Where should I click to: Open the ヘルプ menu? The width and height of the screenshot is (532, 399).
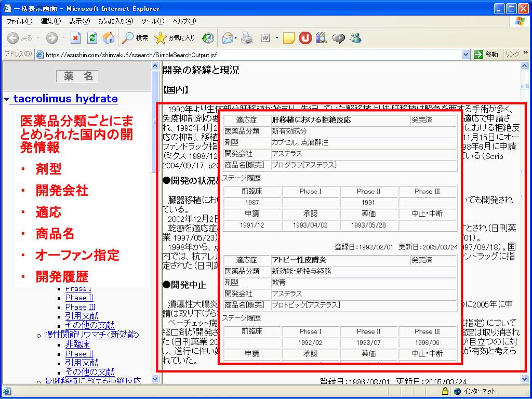click(x=184, y=21)
